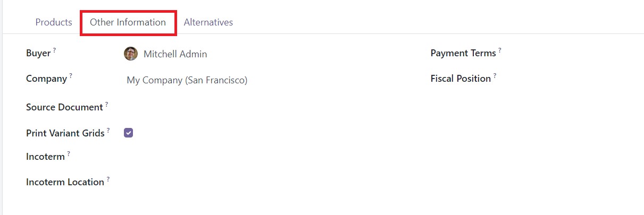Show Payment Terms help tooltip icon
The width and height of the screenshot is (644, 215).
500,50
